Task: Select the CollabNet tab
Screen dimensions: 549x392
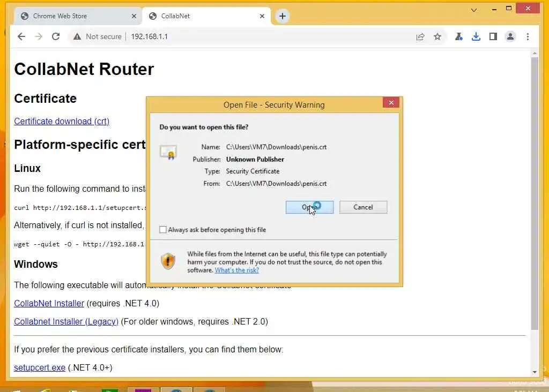Action: (206, 16)
